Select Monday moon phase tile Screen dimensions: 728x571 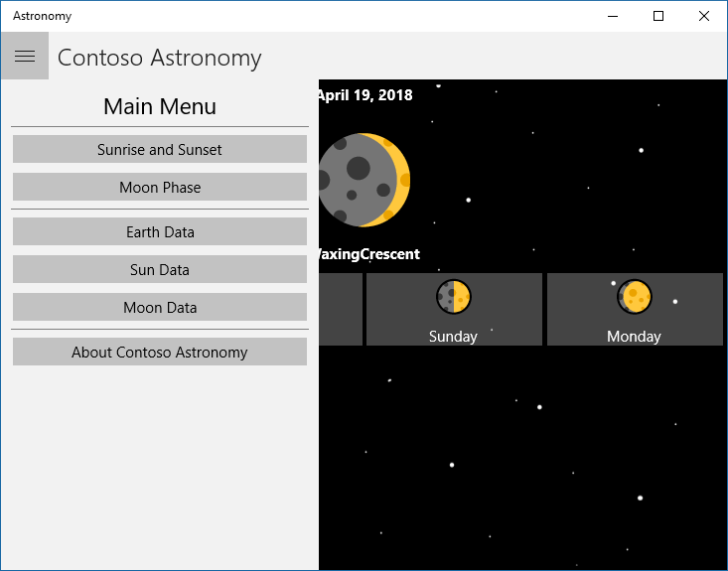pyautogui.click(x=635, y=309)
